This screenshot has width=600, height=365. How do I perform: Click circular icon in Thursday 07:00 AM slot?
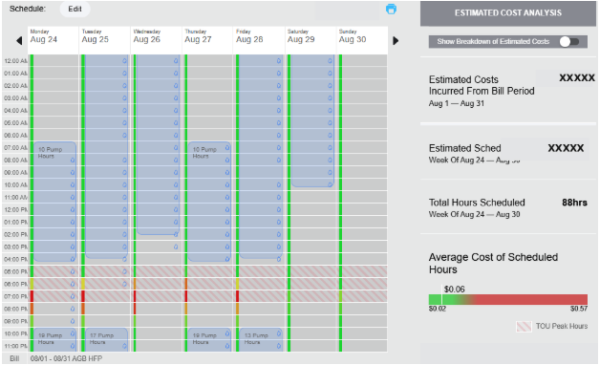[227, 148]
